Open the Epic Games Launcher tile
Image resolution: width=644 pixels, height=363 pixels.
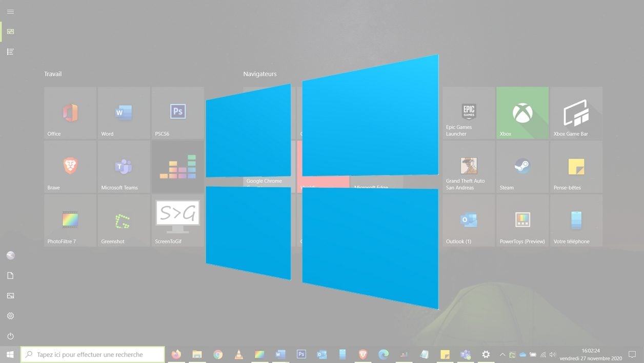pos(469,113)
